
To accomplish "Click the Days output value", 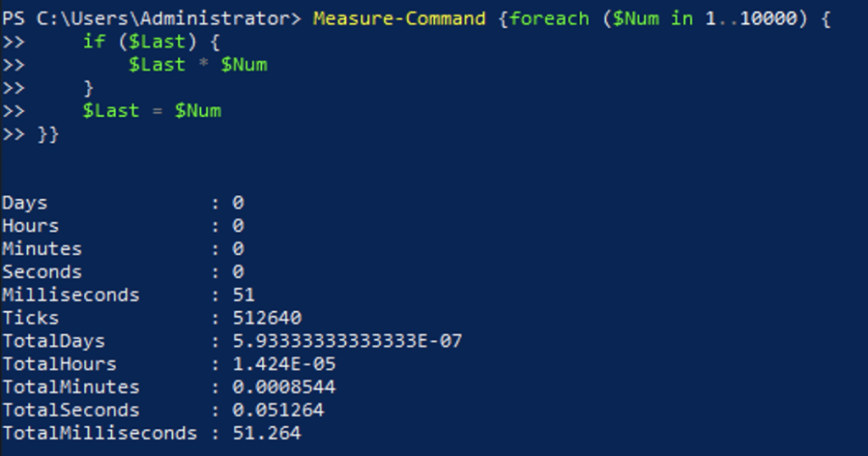I will [238, 203].
